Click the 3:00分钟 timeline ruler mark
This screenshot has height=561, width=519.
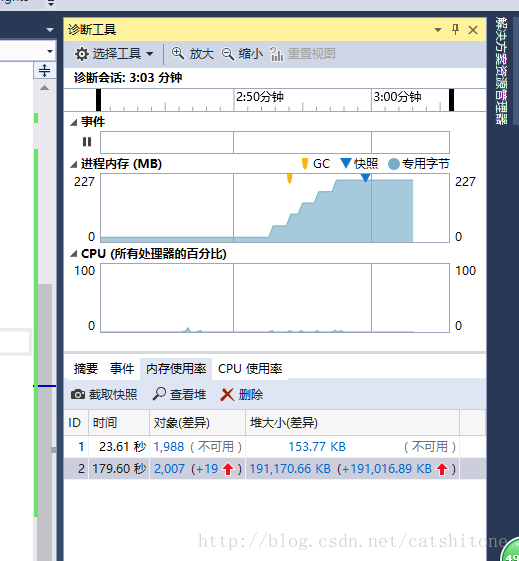click(397, 97)
